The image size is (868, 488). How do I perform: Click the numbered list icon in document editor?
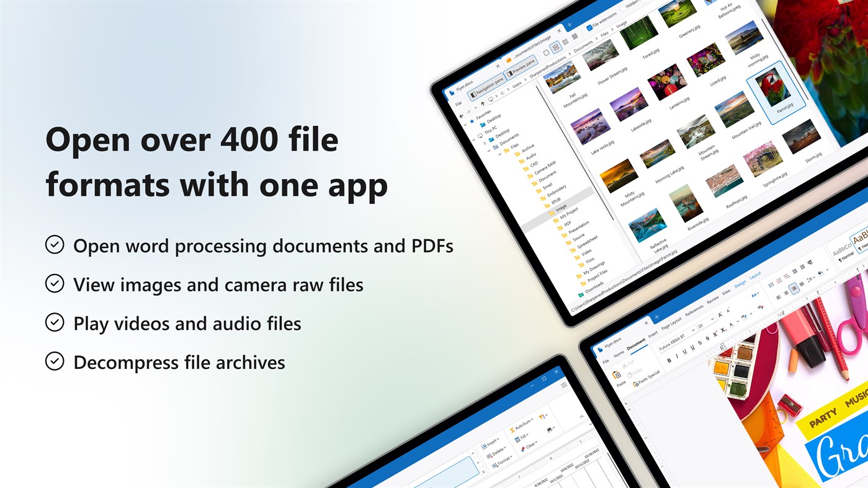point(779,280)
